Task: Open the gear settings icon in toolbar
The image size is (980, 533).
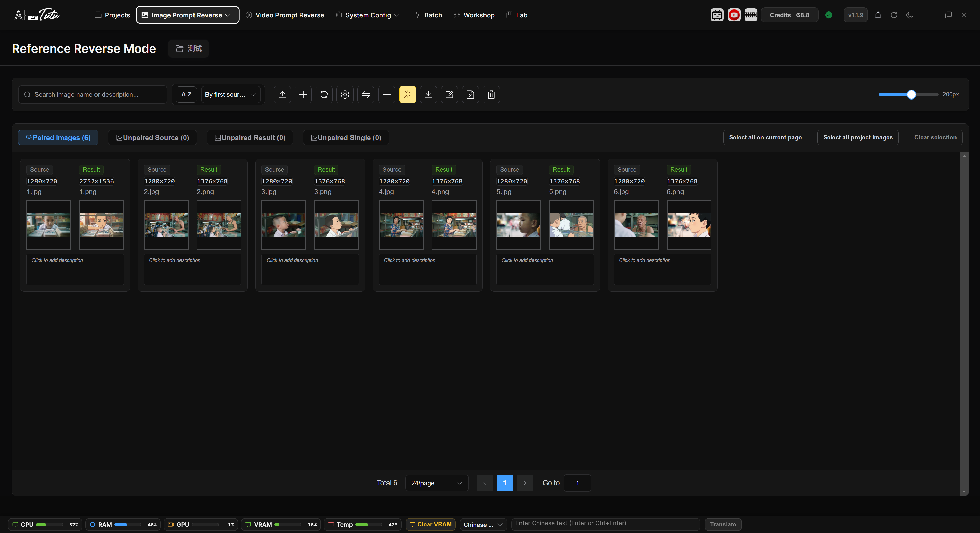Action: pos(345,94)
